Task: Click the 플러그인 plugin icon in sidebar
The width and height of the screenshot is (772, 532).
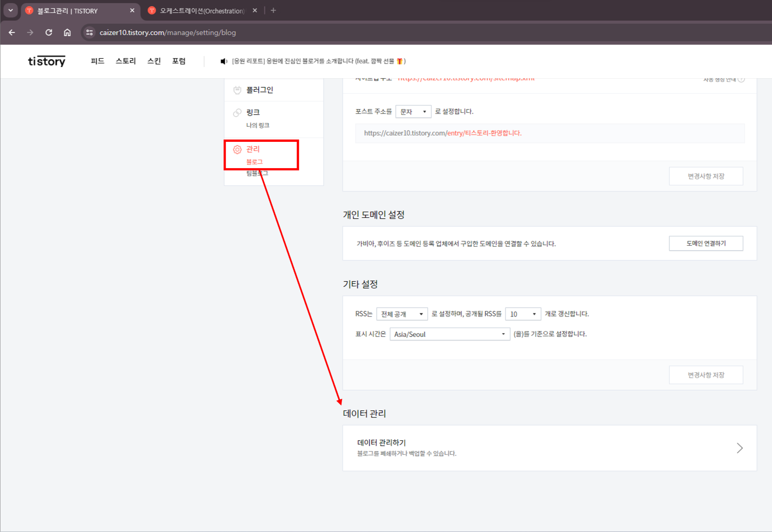Action: pyautogui.click(x=237, y=90)
